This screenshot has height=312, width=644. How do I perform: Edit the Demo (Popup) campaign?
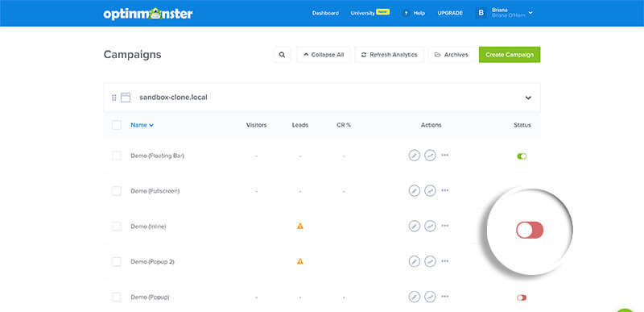click(415, 297)
